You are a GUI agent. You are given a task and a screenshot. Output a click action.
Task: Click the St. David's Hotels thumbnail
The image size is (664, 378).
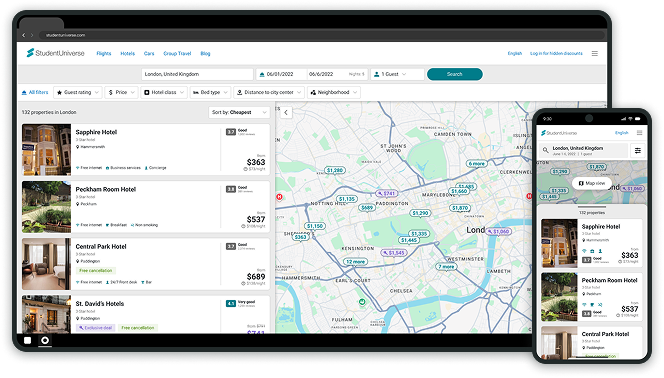pyautogui.click(x=47, y=314)
